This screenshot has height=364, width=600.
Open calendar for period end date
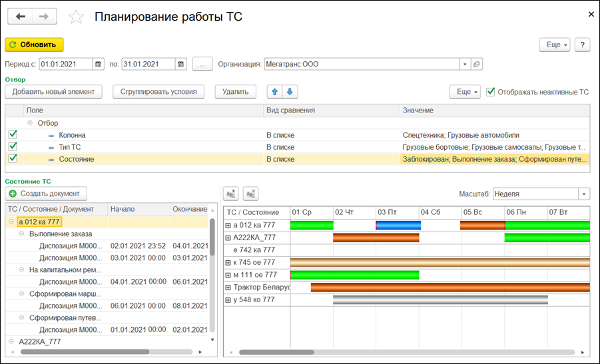(x=181, y=65)
